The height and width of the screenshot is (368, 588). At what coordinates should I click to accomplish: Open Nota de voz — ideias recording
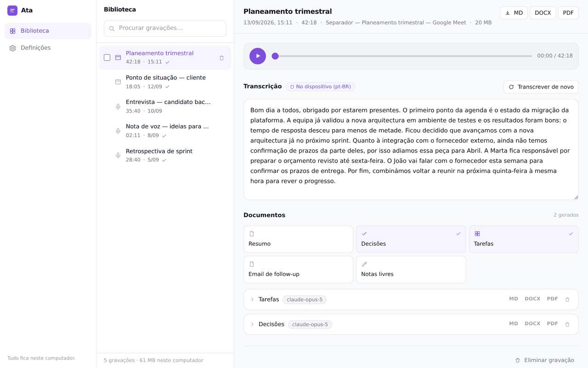(165, 131)
